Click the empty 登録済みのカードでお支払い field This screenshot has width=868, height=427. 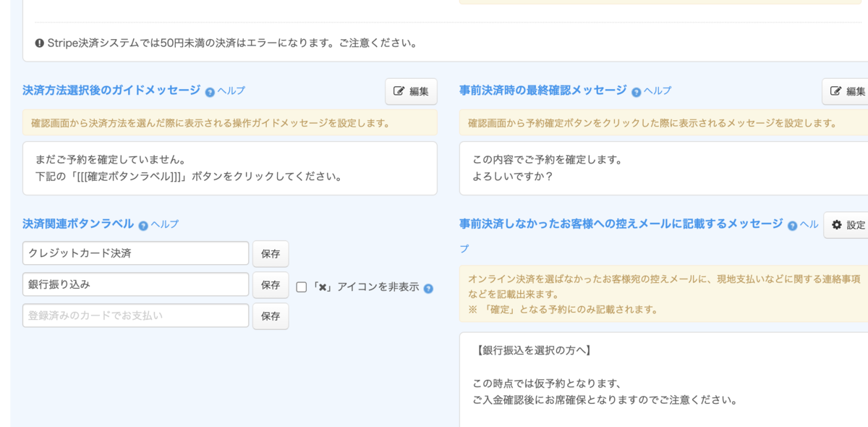click(136, 316)
